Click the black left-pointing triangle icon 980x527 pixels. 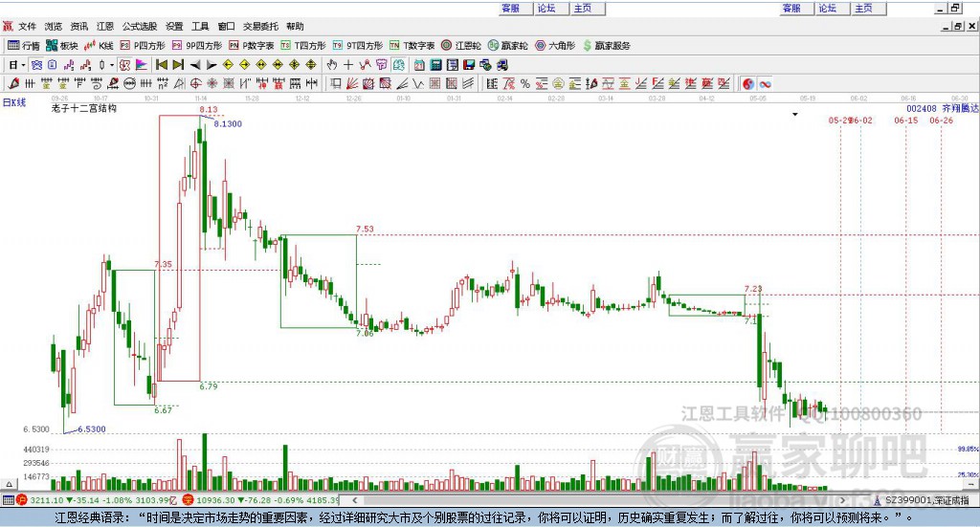195,64
